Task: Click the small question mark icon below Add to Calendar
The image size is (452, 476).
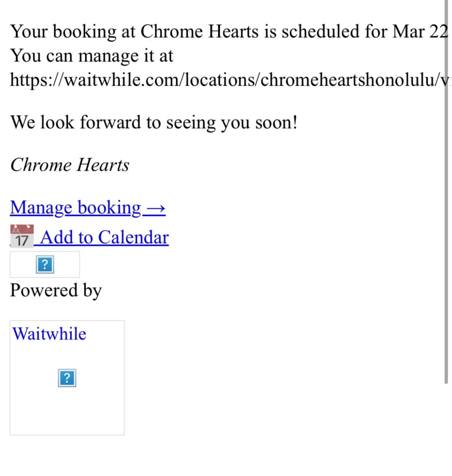Action: click(45, 265)
